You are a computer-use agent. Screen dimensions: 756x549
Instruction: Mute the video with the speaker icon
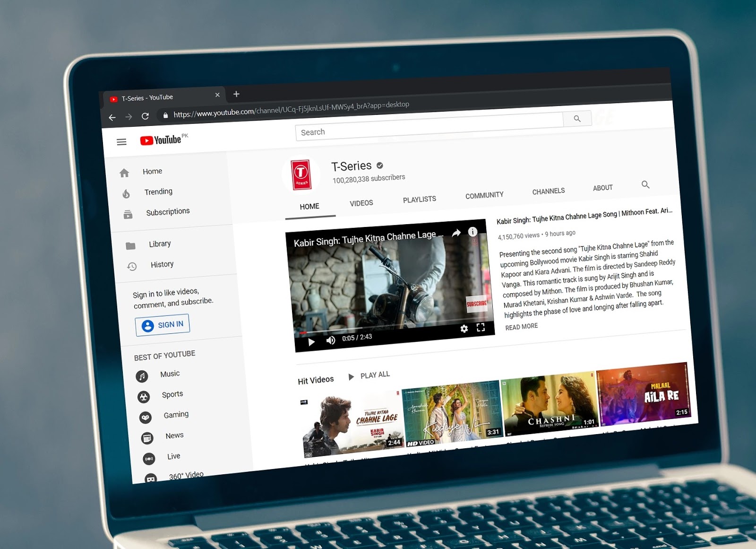pyautogui.click(x=331, y=340)
